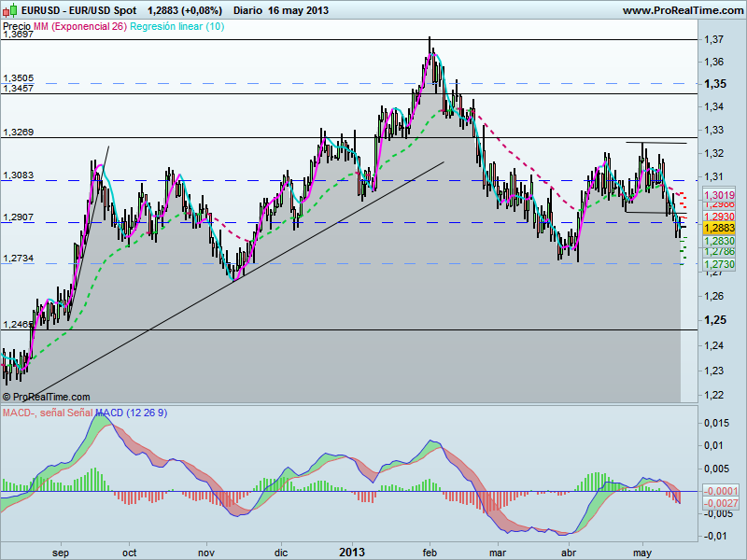This screenshot has width=747, height=560.
Task: Select the 'MM (Exponencial 26)' indicator label
Action: click(x=80, y=26)
